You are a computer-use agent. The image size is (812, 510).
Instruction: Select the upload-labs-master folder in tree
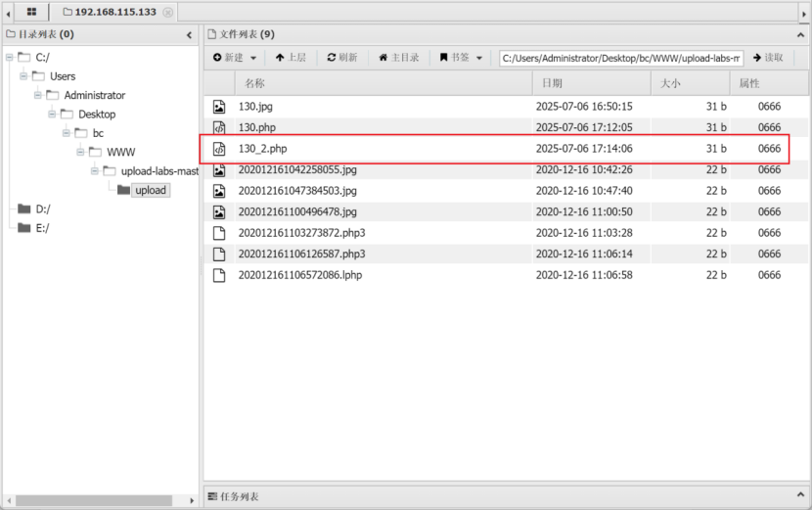pyautogui.click(x=159, y=171)
